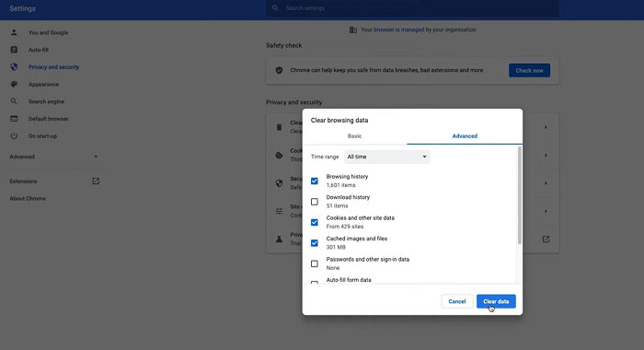Open Search engine settings section
Image resolution: width=644 pixels, height=350 pixels.
[46, 101]
